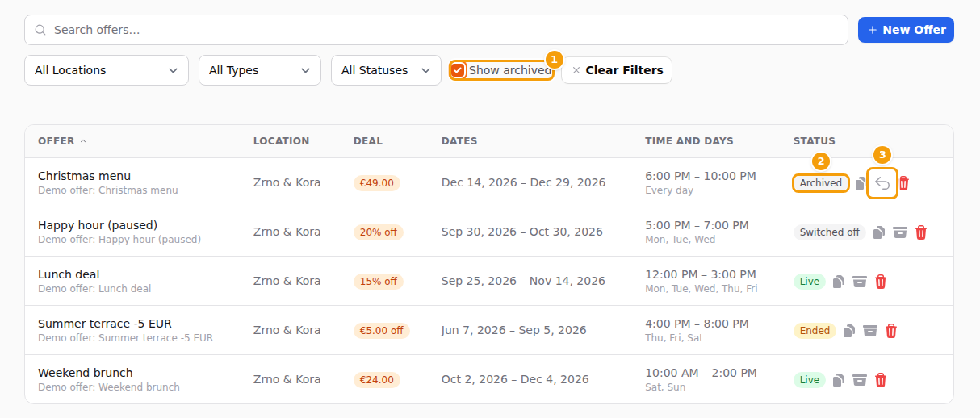The image size is (980, 418).
Task: Focus the Search offers input field
Action: coord(436,30)
